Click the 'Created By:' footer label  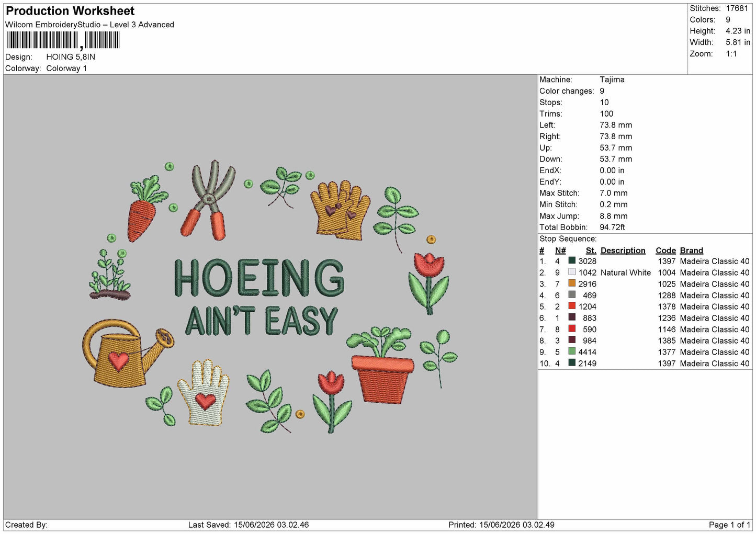[x=26, y=525]
